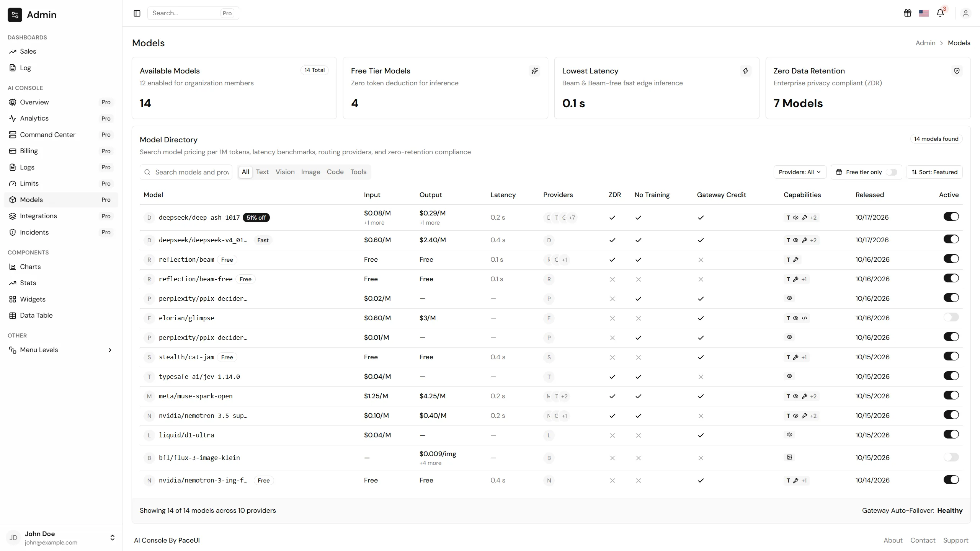
Task: Select the Vision filter tab
Action: pyautogui.click(x=285, y=172)
